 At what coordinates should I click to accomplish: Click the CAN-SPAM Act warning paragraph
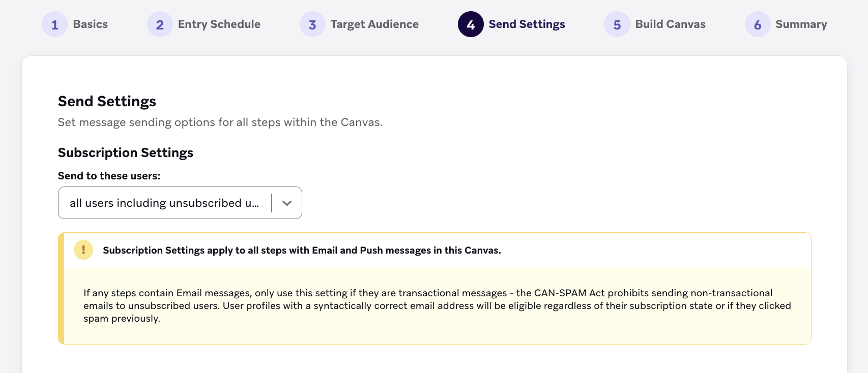[x=437, y=305]
